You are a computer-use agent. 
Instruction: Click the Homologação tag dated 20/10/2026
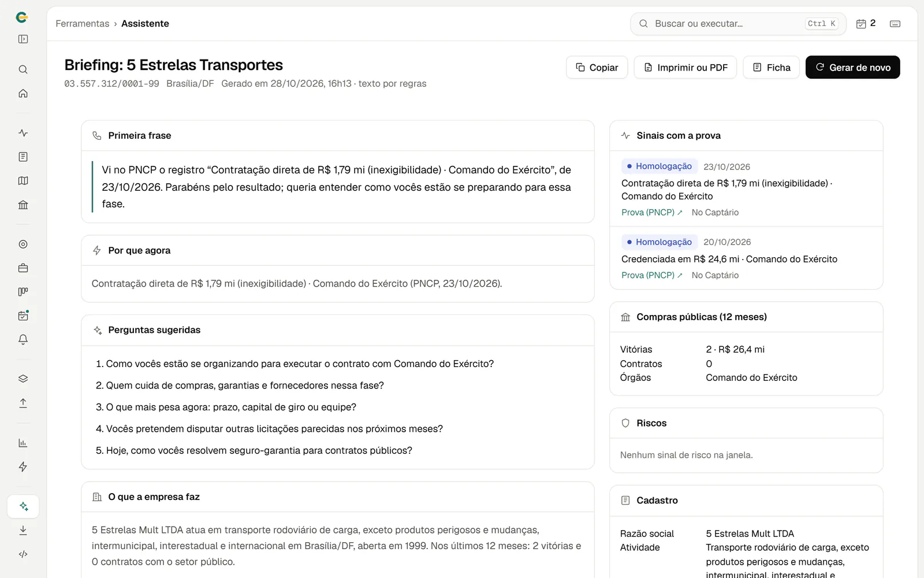pyautogui.click(x=660, y=242)
